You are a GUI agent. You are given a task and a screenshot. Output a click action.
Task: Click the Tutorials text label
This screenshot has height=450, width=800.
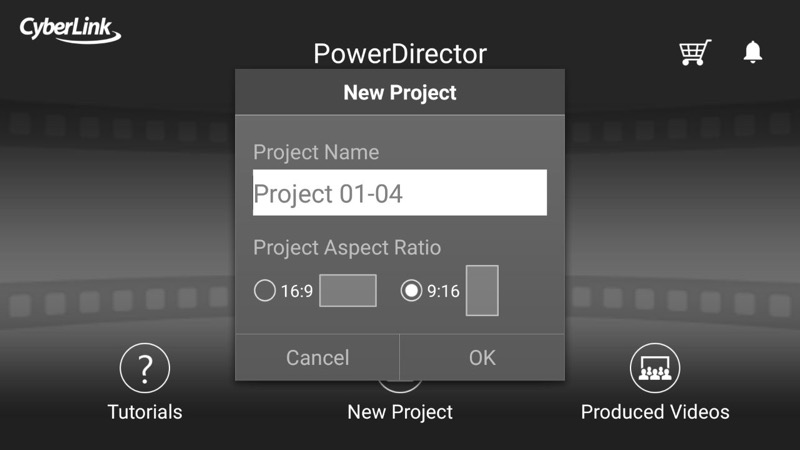click(145, 412)
